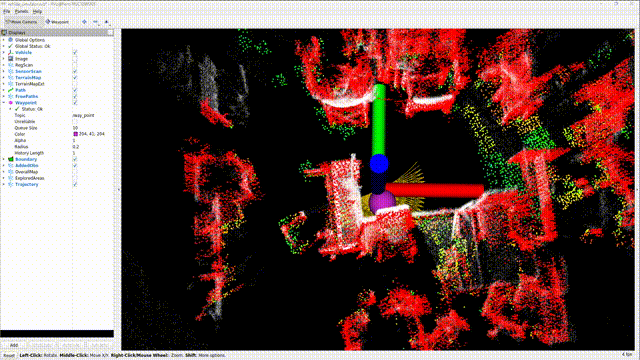Expand the Boundary display properties
Screen dimensions: 640x360
(x=4, y=159)
